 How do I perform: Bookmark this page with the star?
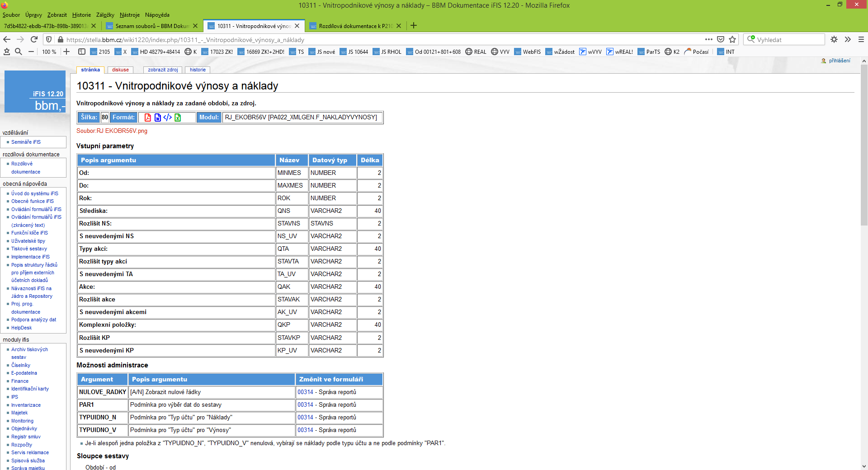[x=733, y=39]
